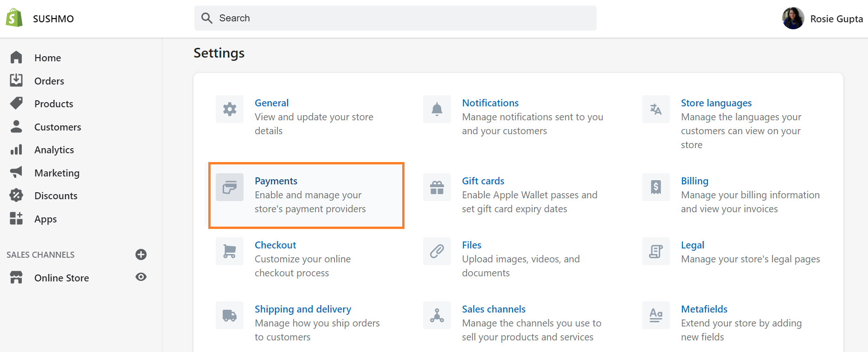Viewport: 868px width, 352px height.
Task: View online store with eye icon
Action: [141, 277]
